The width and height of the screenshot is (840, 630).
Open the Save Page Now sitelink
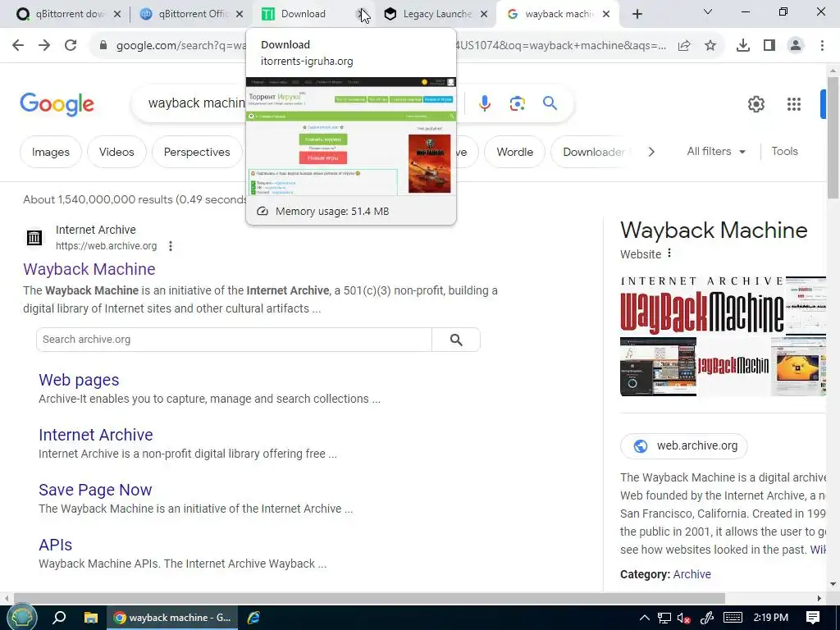[95, 490]
